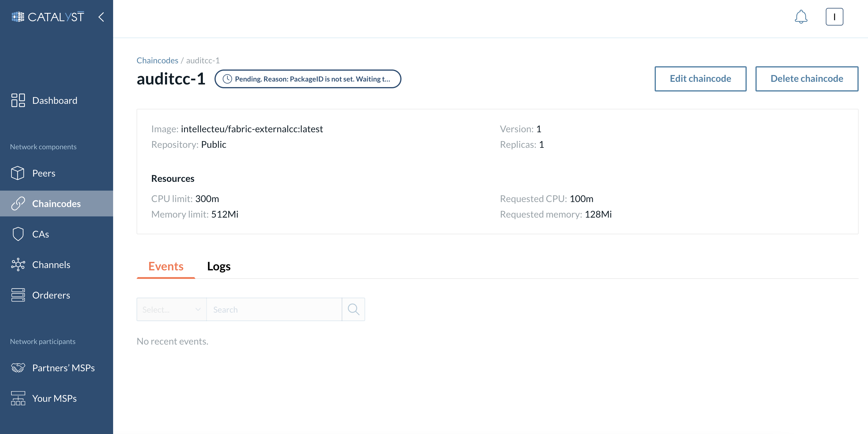
Task: Switch to the Events tab
Action: pyautogui.click(x=166, y=266)
